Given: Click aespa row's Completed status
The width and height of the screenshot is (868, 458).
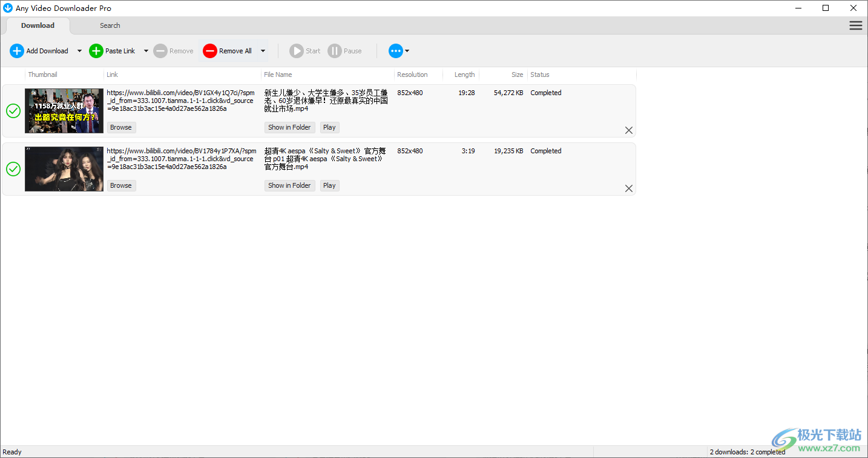Looking at the screenshot, I should coord(546,151).
